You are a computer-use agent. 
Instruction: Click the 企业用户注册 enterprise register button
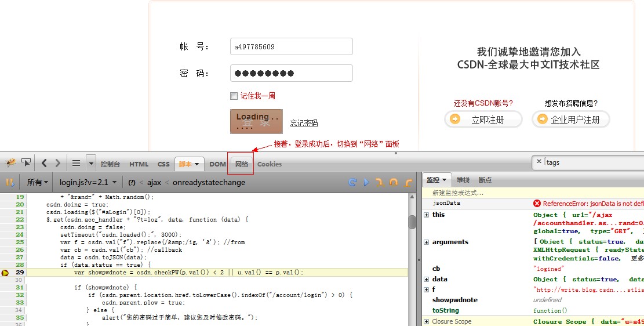(x=571, y=119)
